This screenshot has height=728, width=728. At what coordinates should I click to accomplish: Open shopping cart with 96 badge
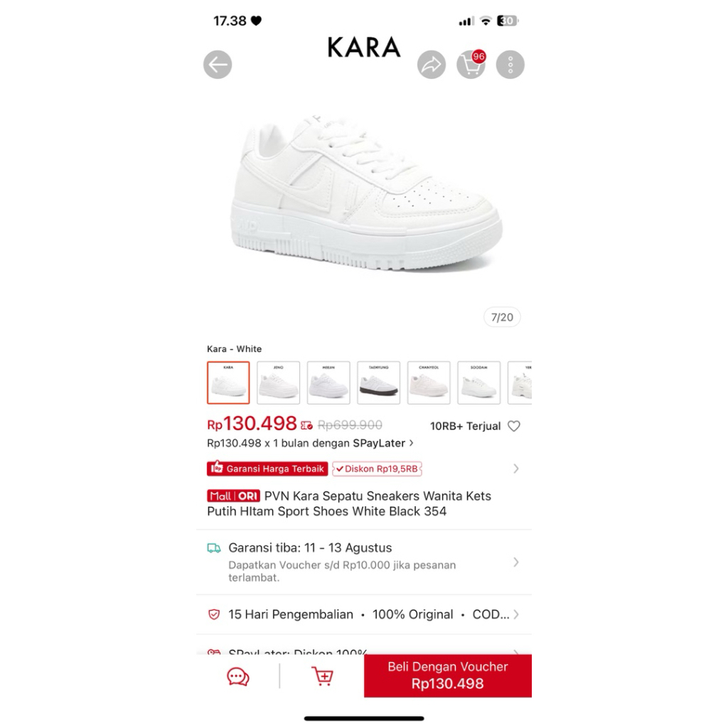(471, 65)
